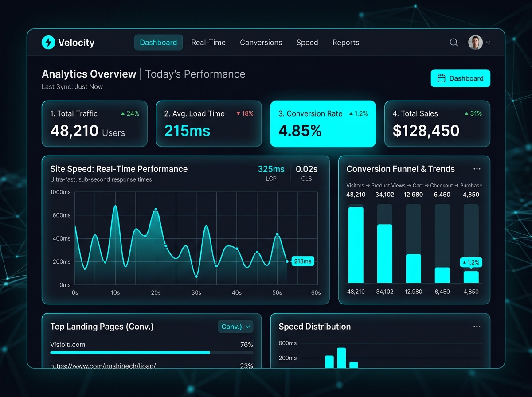532x397 pixels.
Task: Click the cyan Dashboard calendar button
Action: tap(461, 78)
